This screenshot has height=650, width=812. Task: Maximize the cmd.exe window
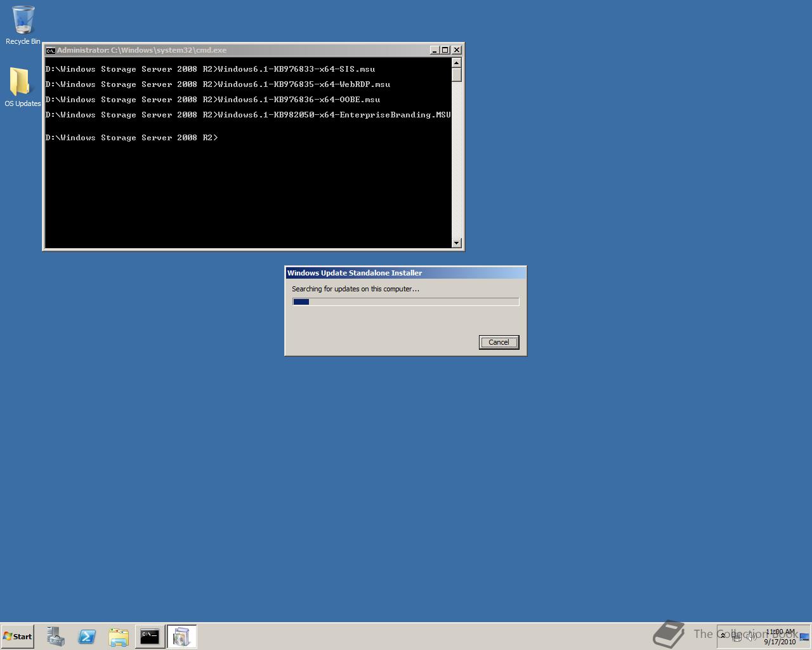(445, 50)
